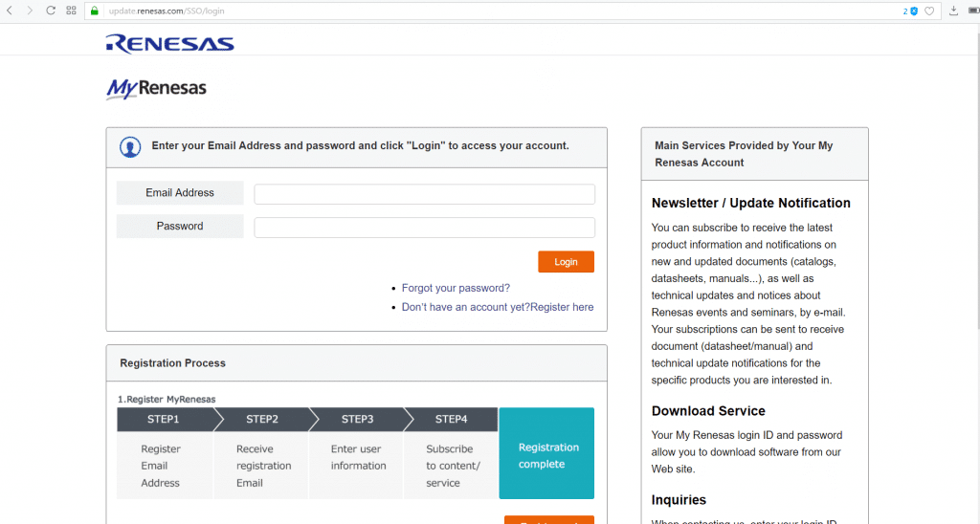Viewport: 980px width, 524px height.
Task: Focus the Password input field
Action: [424, 228]
